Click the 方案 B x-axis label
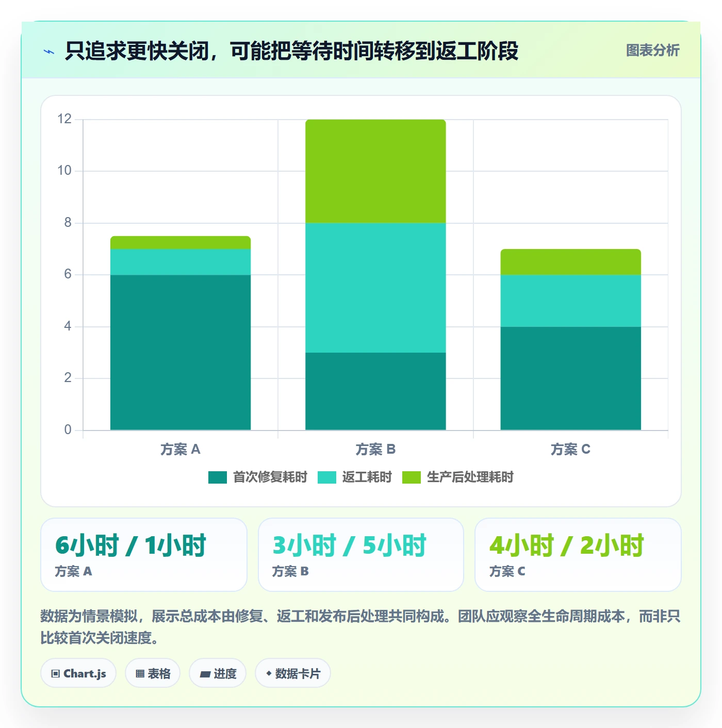Viewport: 722px width, 728px height. pyautogui.click(x=375, y=450)
